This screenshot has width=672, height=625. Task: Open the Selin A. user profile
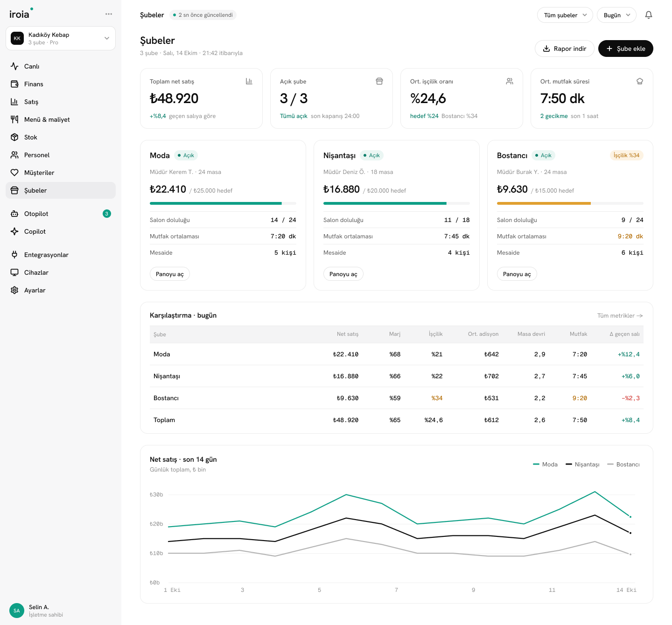click(x=36, y=611)
